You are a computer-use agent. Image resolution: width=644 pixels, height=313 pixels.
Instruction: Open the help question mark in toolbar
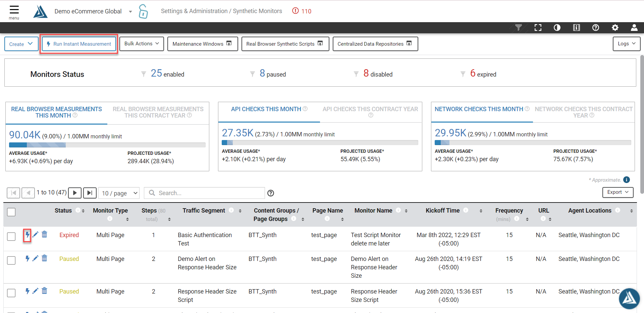tap(596, 28)
